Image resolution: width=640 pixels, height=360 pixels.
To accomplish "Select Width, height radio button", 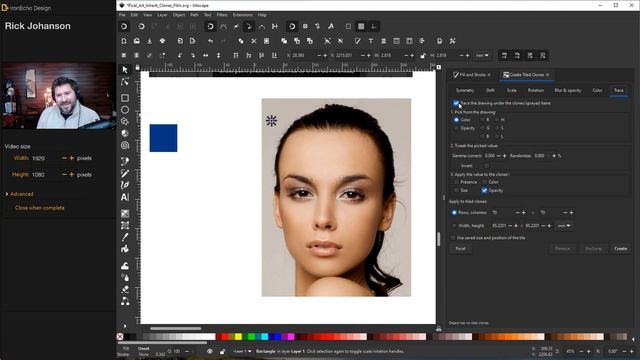I will coord(454,226).
